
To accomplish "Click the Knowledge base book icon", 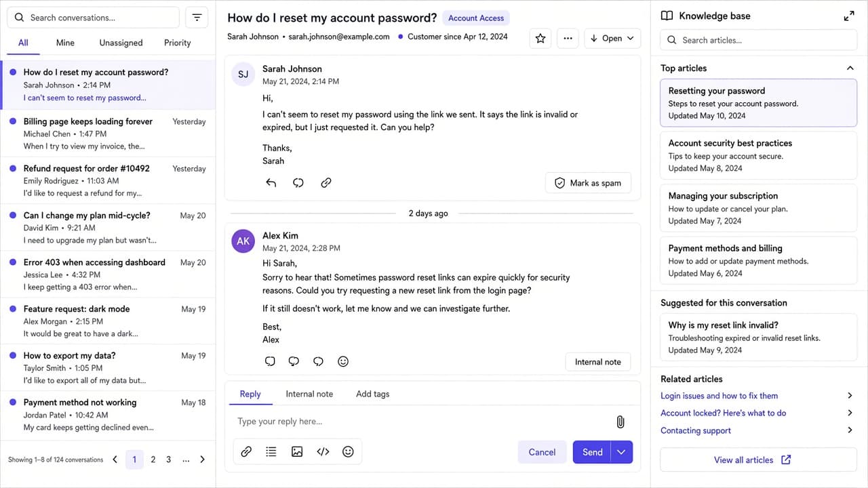I will pos(667,16).
